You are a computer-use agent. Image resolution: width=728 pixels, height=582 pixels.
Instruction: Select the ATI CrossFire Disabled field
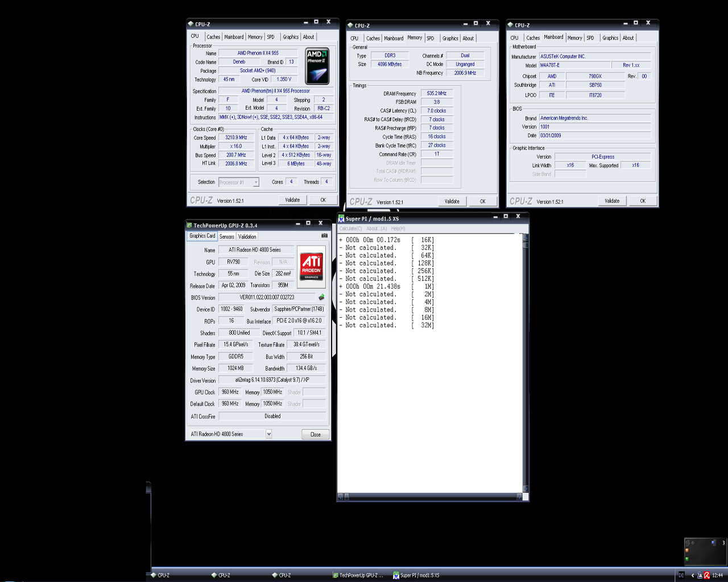point(272,416)
